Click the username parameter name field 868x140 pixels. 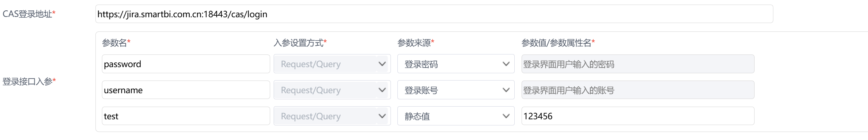(x=186, y=90)
